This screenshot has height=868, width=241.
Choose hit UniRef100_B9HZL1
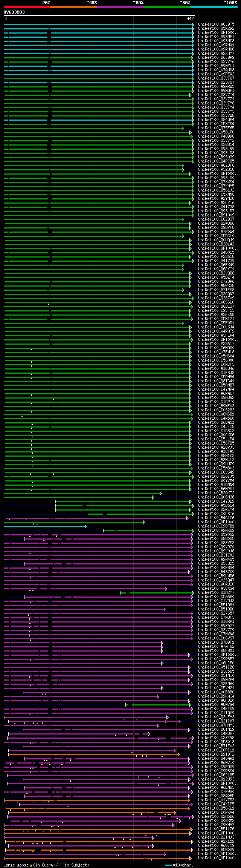[x=216, y=66]
